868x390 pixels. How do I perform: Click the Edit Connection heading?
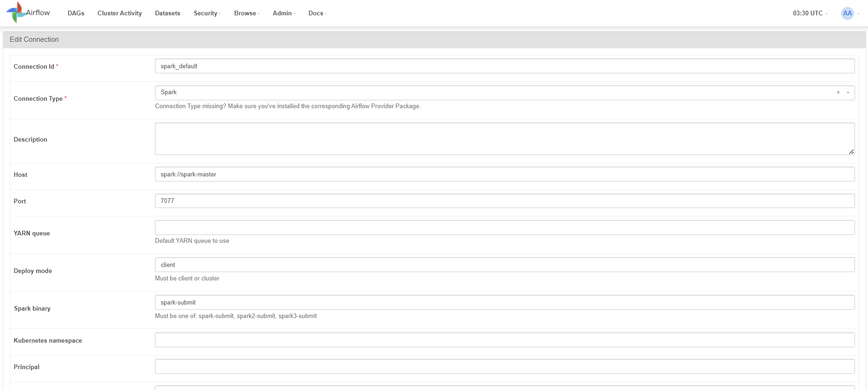[x=34, y=39]
